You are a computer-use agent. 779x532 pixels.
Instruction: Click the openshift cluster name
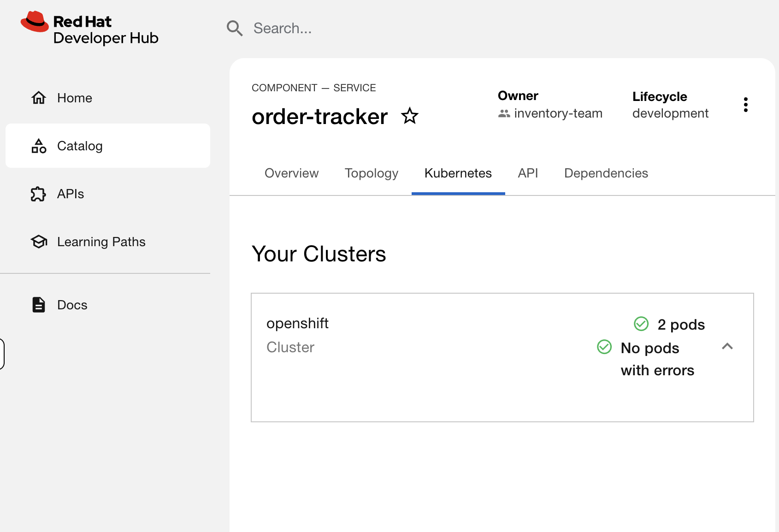point(297,324)
